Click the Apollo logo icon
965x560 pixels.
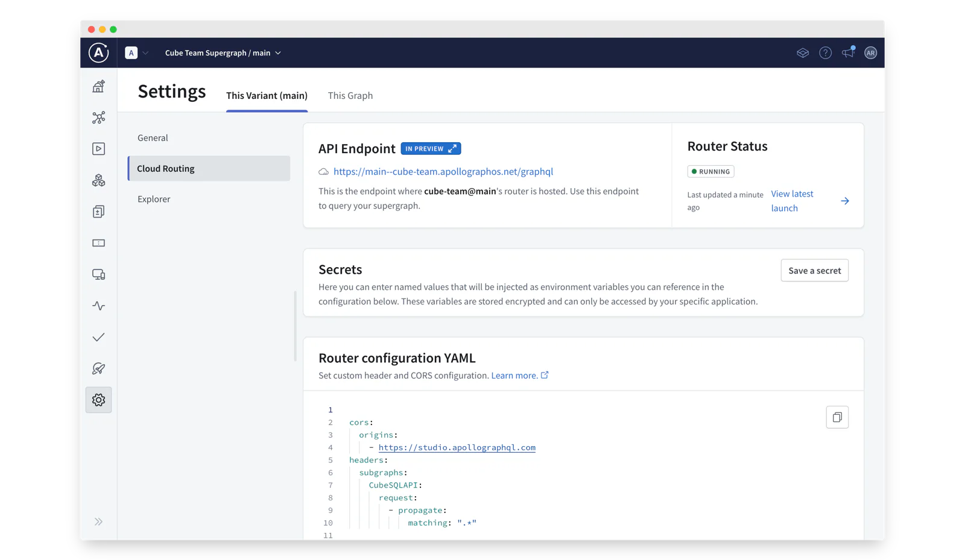[98, 52]
